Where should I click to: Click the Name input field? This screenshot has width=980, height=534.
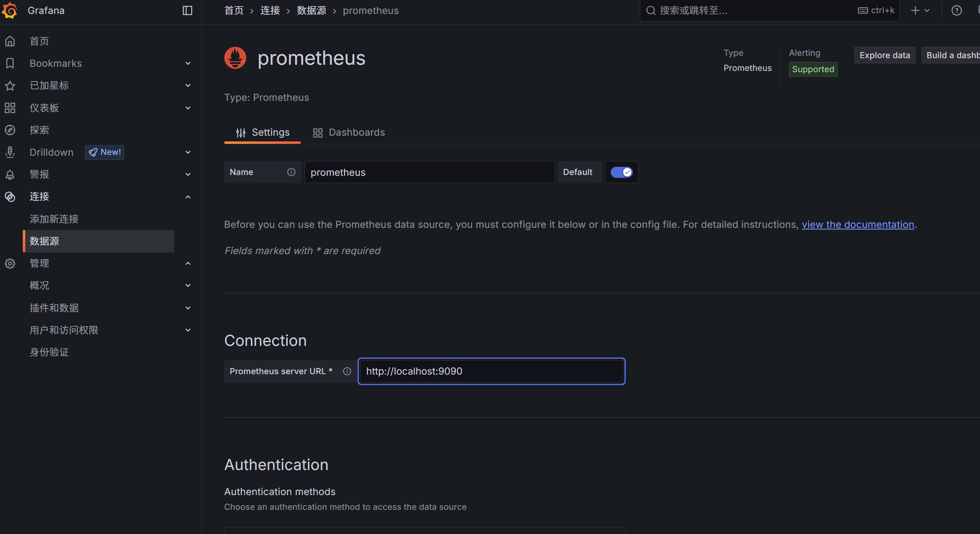429,172
